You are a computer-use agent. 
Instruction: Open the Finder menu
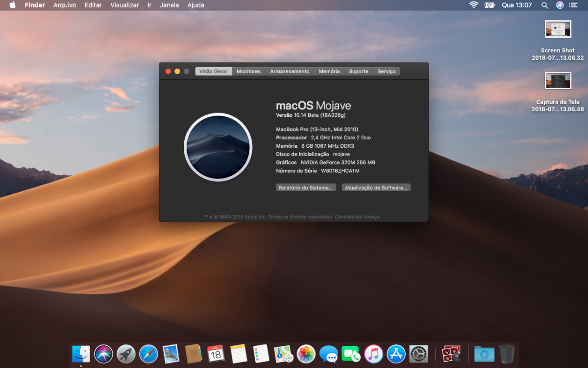coord(35,5)
